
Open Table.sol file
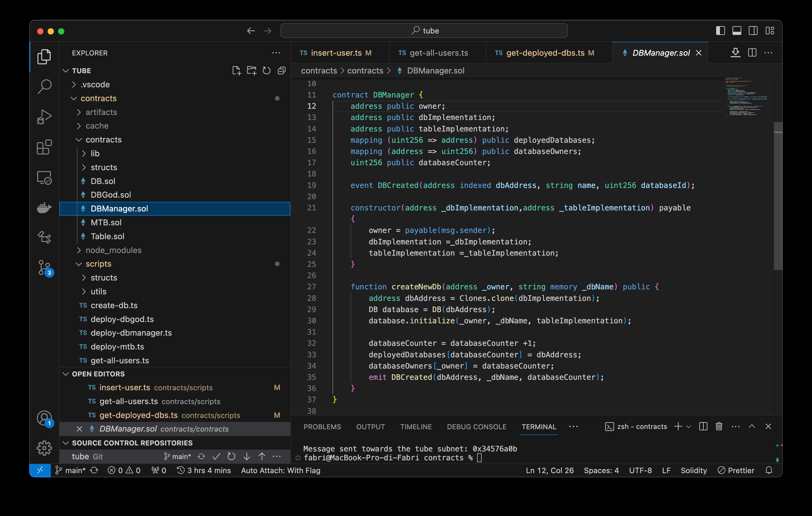pyautogui.click(x=175, y=236)
